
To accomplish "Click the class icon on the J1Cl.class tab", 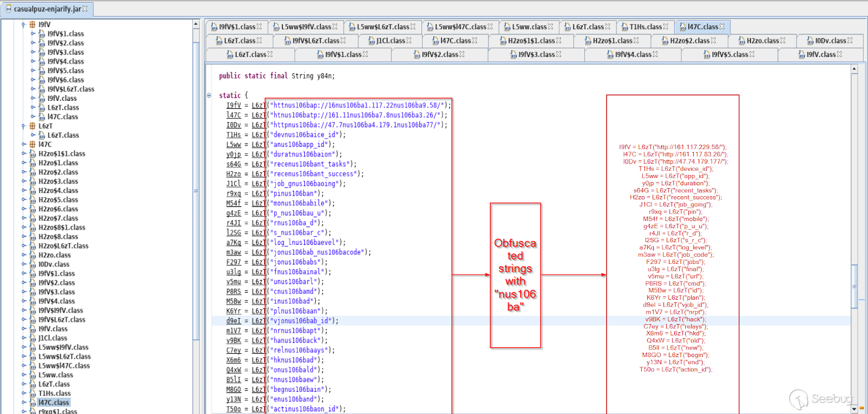I will pyautogui.click(x=372, y=41).
